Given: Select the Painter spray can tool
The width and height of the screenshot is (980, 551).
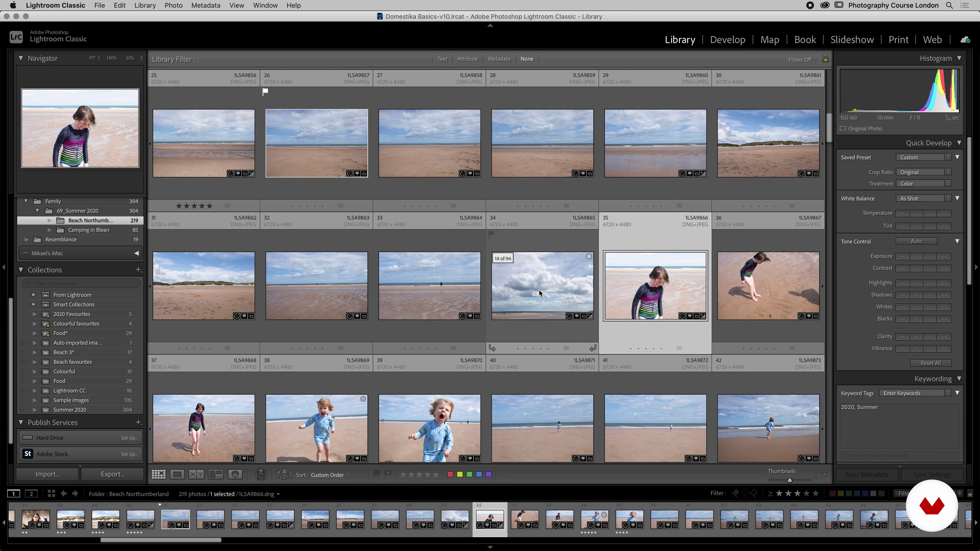Looking at the screenshot, I should (261, 474).
